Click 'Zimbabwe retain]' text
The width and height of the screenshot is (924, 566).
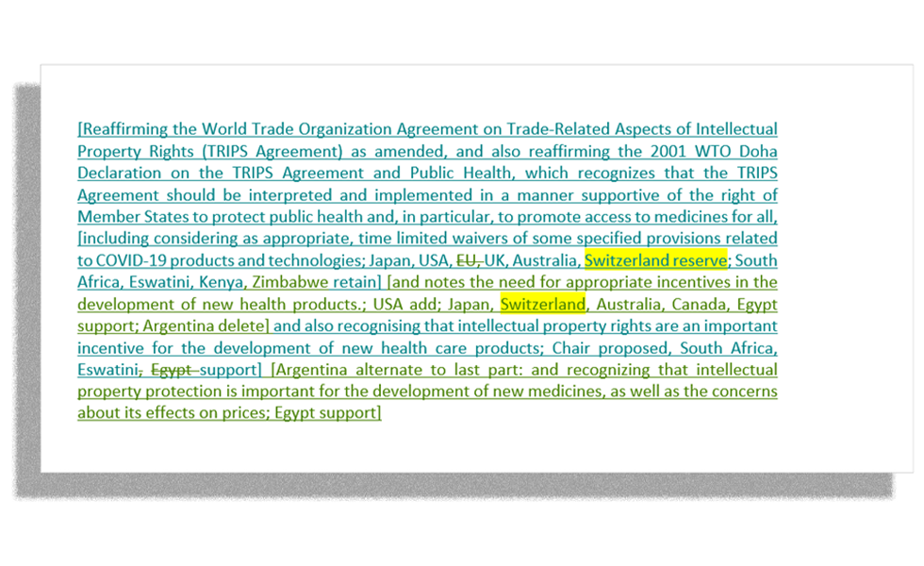pos(317,282)
